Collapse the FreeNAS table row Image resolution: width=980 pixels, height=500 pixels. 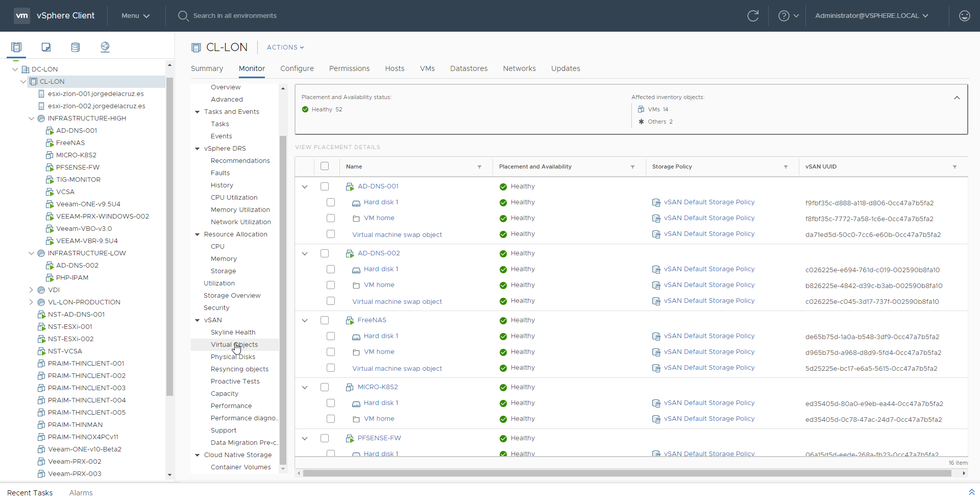(305, 321)
